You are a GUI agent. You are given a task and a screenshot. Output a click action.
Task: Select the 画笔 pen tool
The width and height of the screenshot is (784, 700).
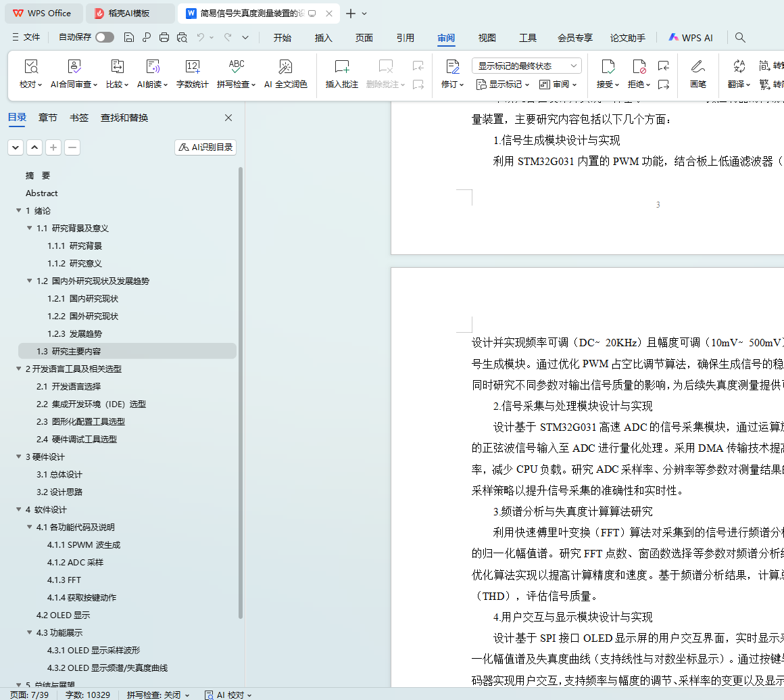[x=697, y=67]
